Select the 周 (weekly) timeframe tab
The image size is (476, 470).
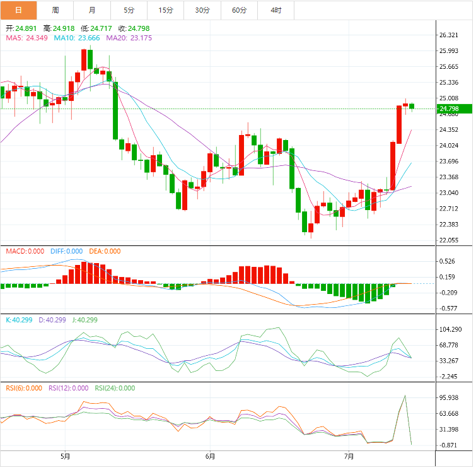(55, 10)
